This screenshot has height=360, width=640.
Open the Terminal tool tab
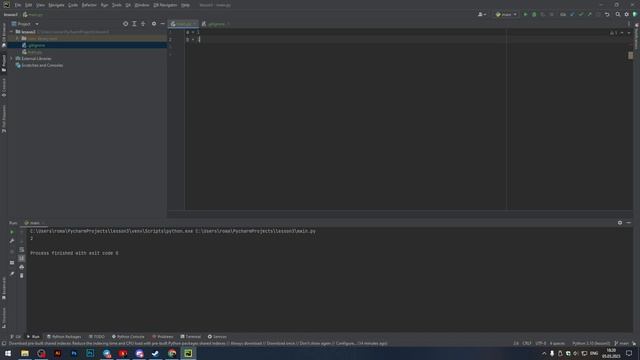191,337
